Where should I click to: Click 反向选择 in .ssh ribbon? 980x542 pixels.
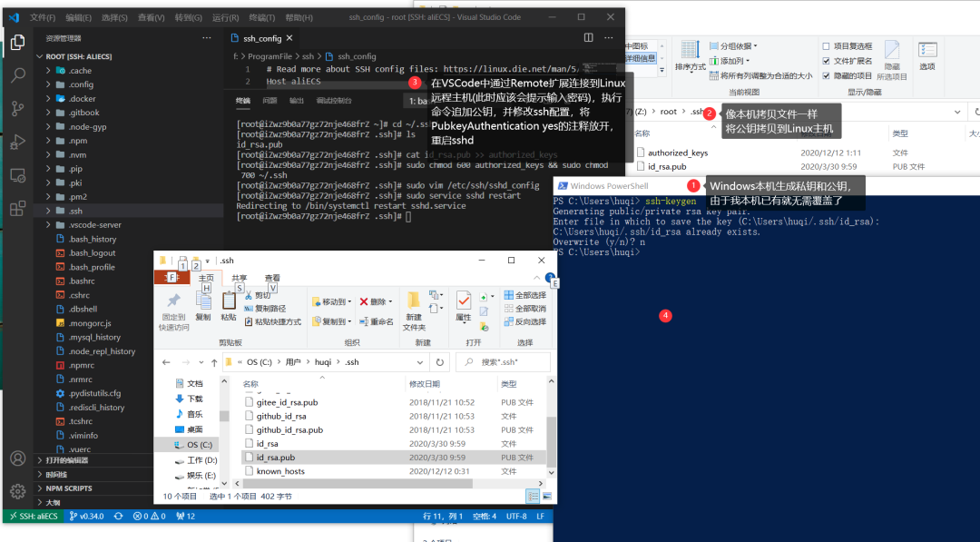(525, 321)
